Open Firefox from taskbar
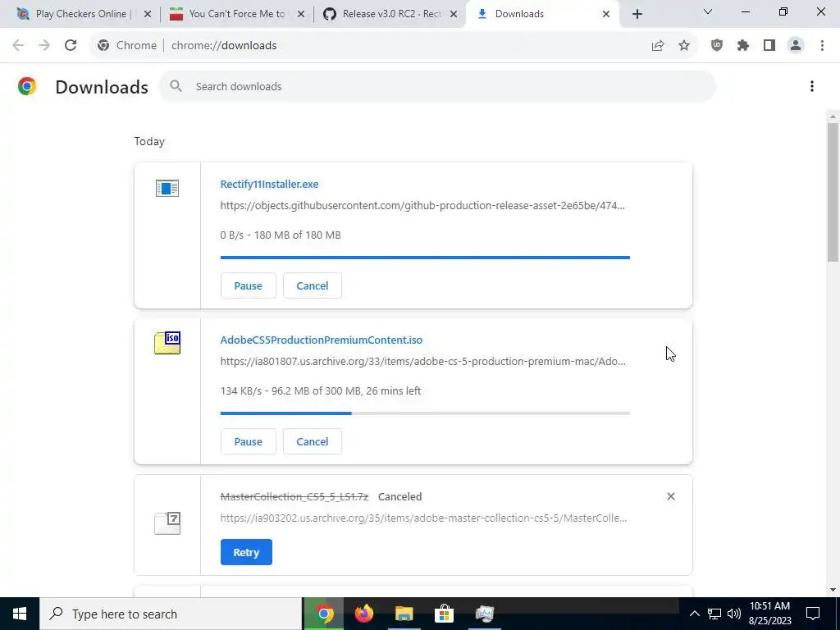 click(364, 614)
